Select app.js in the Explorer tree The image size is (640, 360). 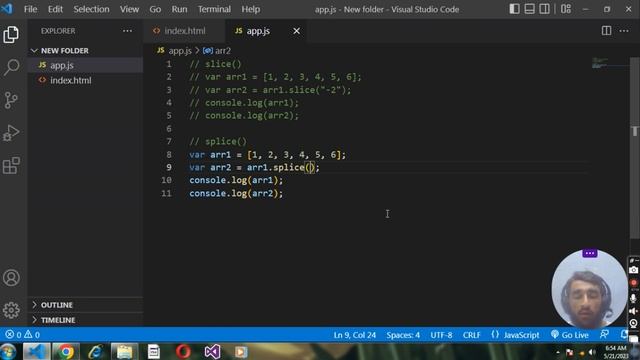point(85,65)
